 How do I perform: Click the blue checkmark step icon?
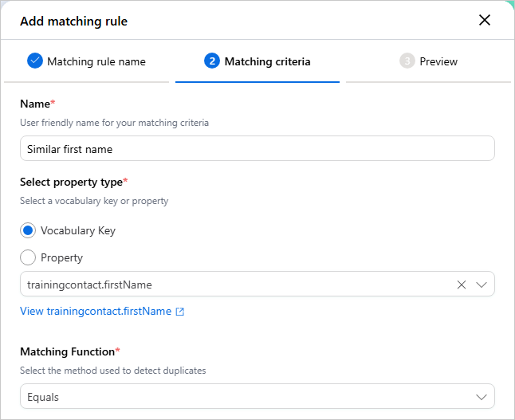point(35,61)
